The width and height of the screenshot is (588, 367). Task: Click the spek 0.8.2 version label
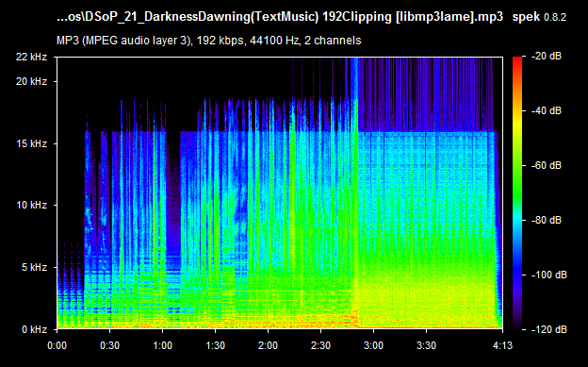click(539, 17)
